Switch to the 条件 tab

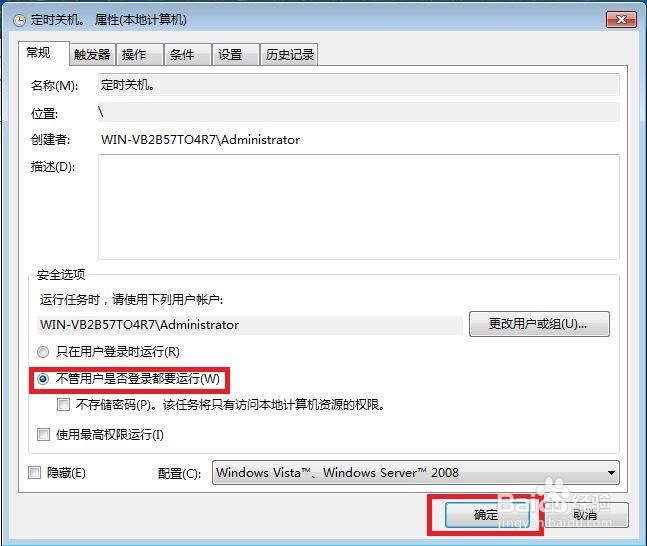[188, 54]
